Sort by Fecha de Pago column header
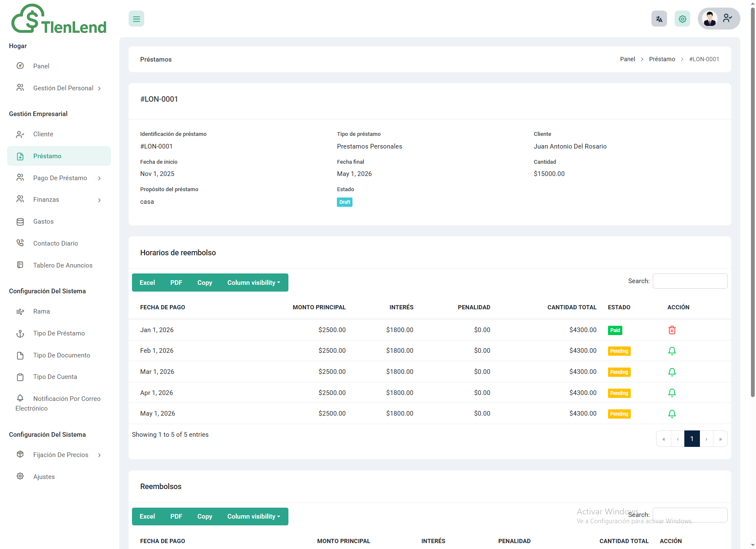Viewport: 756px width, 549px height. pos(163,307)
